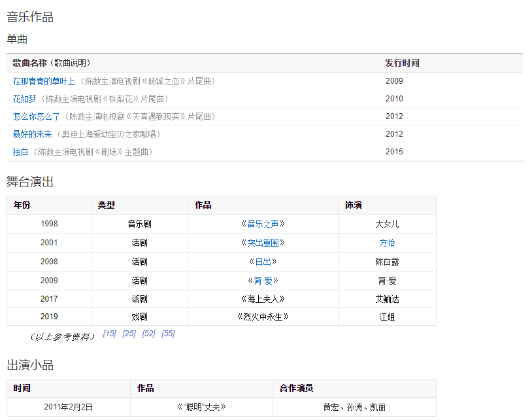Jump to reference citation [25]

129,334
